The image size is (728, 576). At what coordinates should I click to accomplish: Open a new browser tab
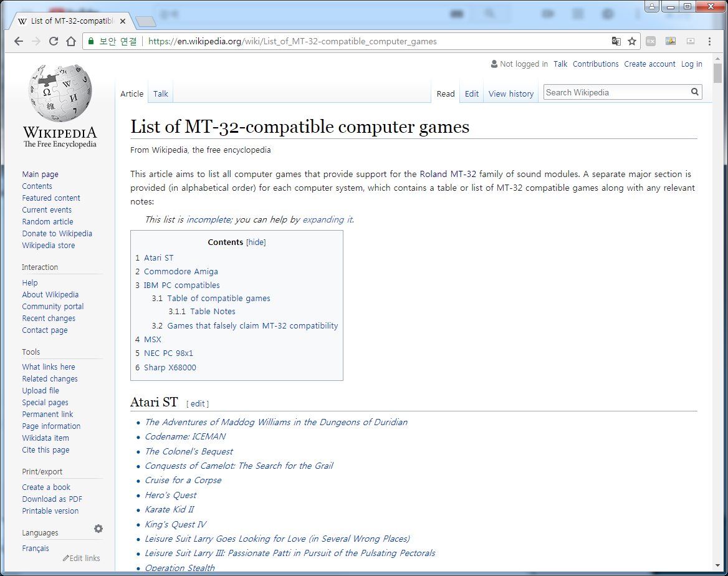146,21
